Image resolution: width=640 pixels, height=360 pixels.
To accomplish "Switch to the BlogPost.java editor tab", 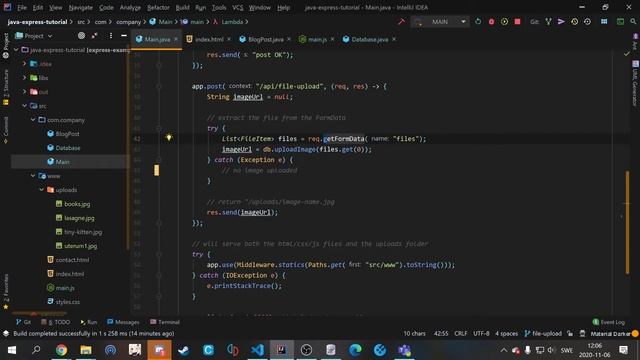I will pos(265,39).
